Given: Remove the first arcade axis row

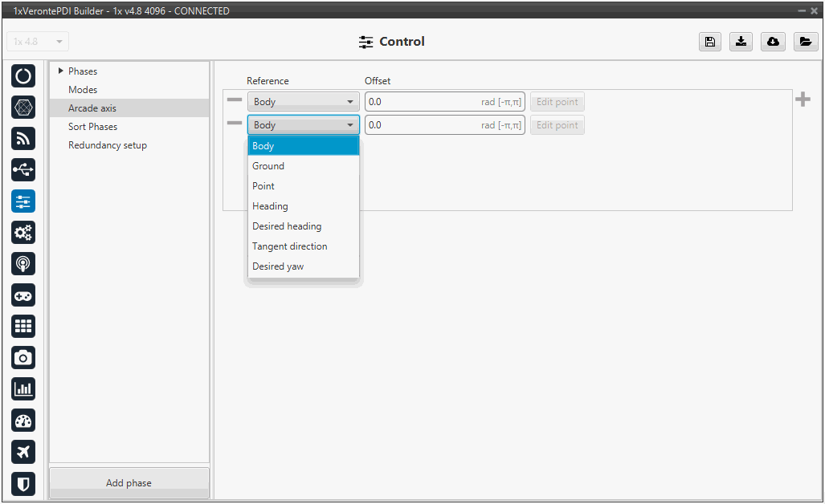Looking at the screenshot, I should tap(235, 100).
